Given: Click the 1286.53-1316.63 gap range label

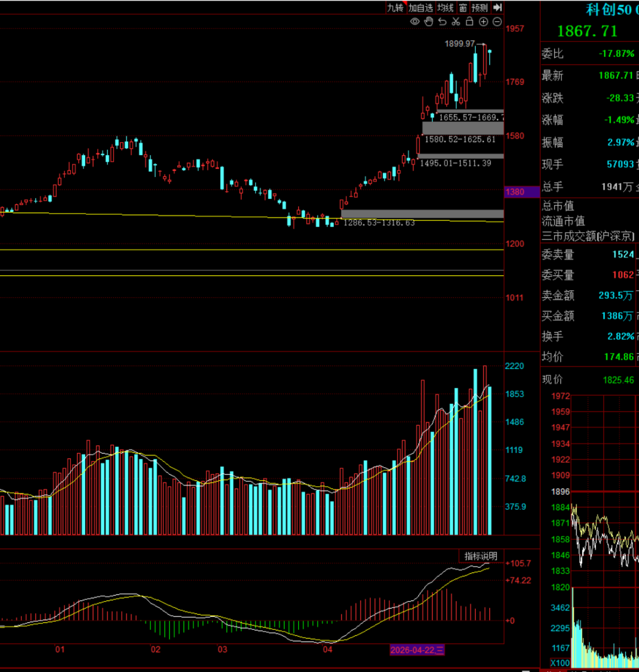Looking at the screenshot, I should pos(379,223).
